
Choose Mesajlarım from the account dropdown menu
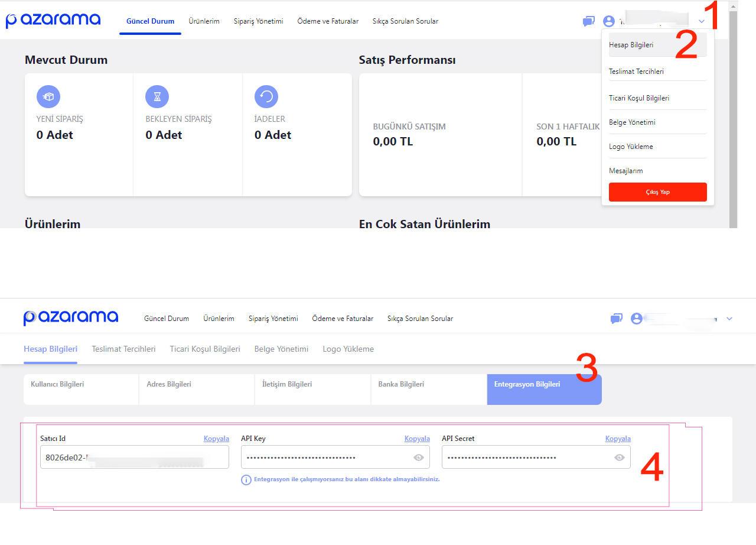coord(658,171)
